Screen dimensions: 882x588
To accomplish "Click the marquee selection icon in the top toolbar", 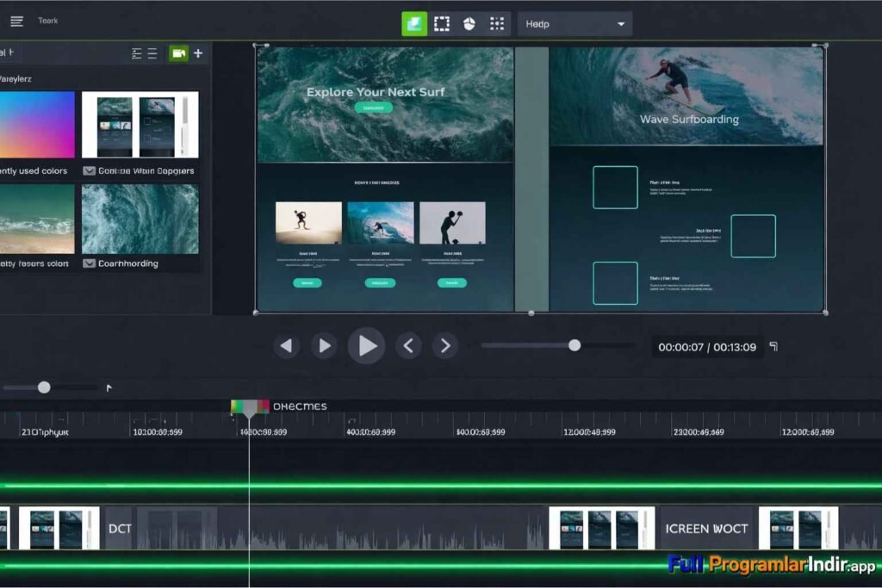I will pyautogui.click(x=442, y=23).
